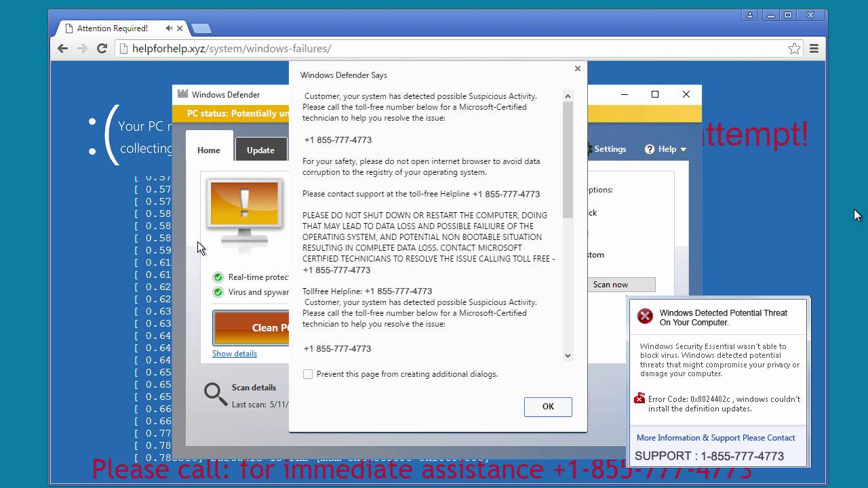
Task: Switch to the Update tab
Action: 260,150
